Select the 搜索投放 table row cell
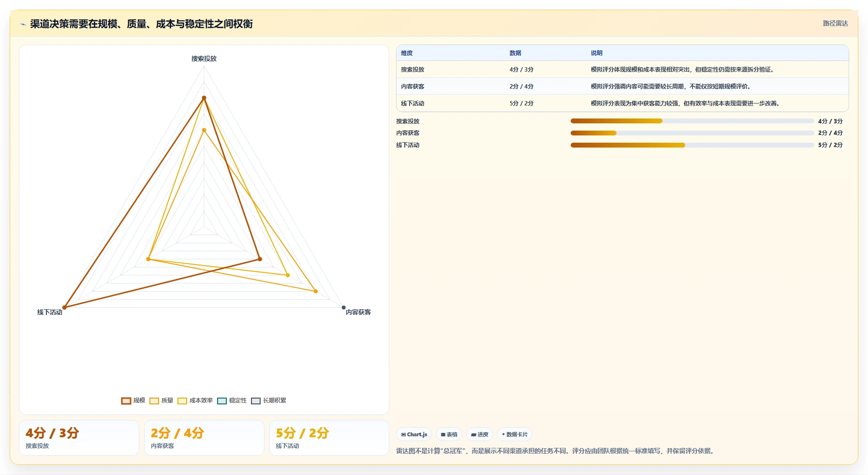This screenshot has width=868, height=475. (412, 70)
